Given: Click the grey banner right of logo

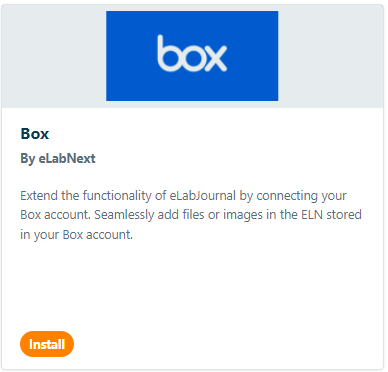Looking at the screenshot, I should click(x=331, y=56).
